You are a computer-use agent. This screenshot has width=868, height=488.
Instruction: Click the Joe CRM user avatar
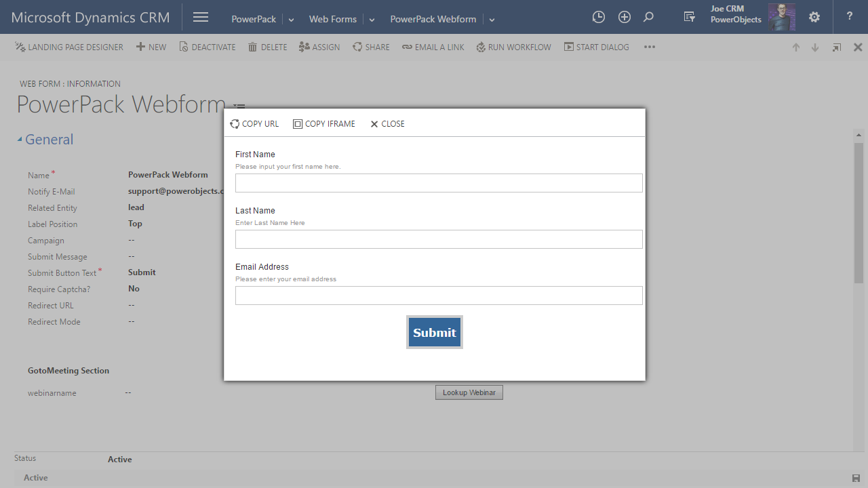[x=782, y=17]
